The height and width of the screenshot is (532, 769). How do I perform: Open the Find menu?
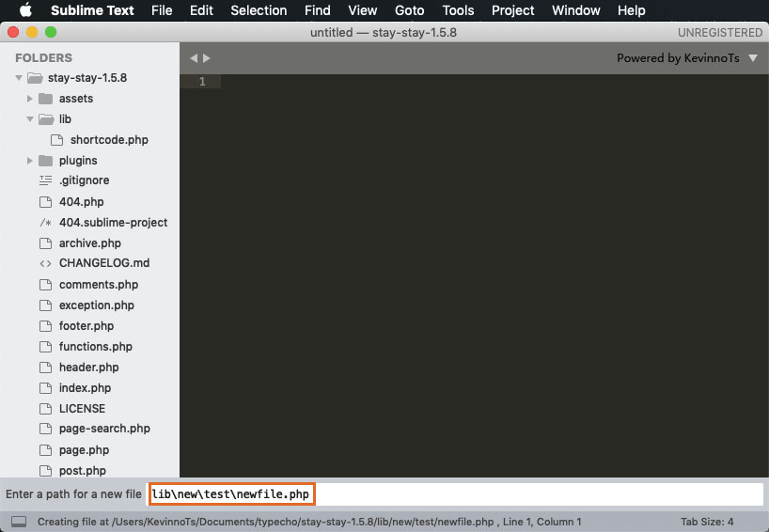[x=318, y=10]
